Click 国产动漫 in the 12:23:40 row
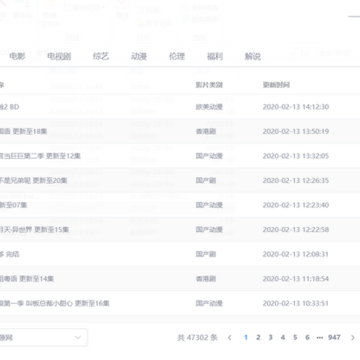Image resolution: width=360 pixels, height=360 pixels. click(x=209, y=205)
